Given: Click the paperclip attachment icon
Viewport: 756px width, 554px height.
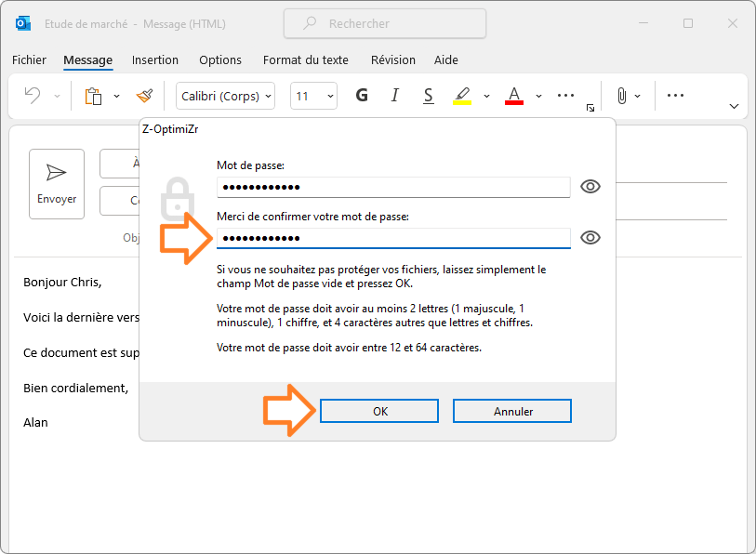Looking at the screenshot, I should click(x=621, y=96).
